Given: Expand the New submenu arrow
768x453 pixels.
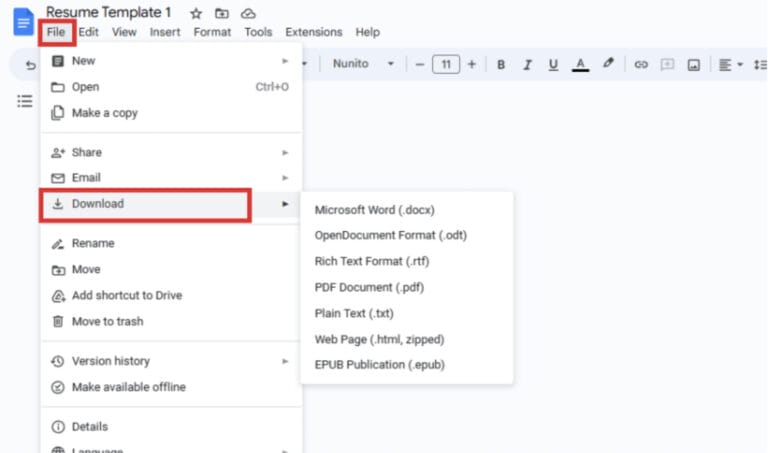Looking at the screenshot, I should pos(285,61).
